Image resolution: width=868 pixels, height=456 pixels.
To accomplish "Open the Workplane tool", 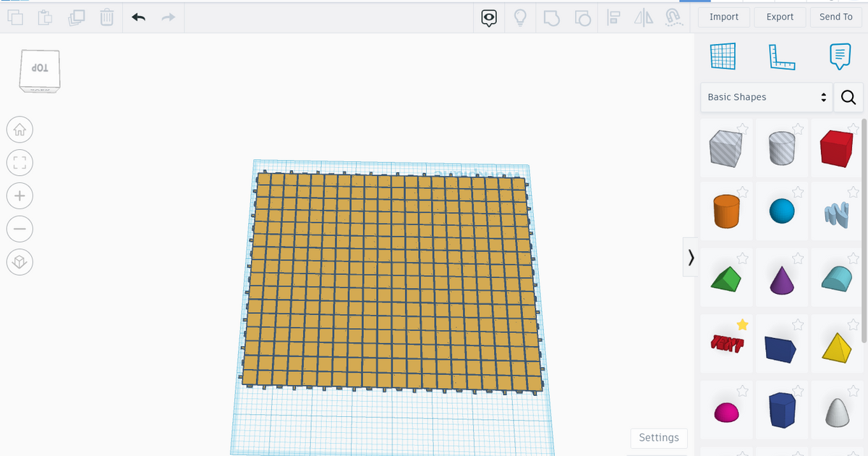I will 721,56.
